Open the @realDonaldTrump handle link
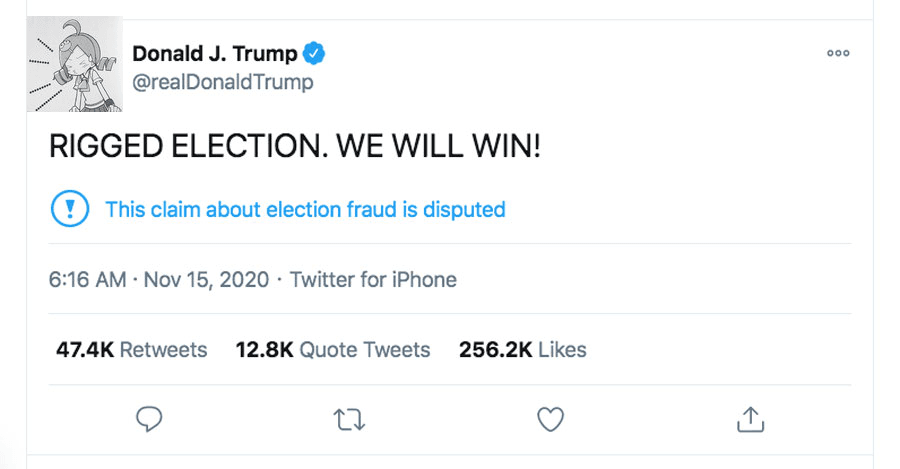 pos(223,82)
